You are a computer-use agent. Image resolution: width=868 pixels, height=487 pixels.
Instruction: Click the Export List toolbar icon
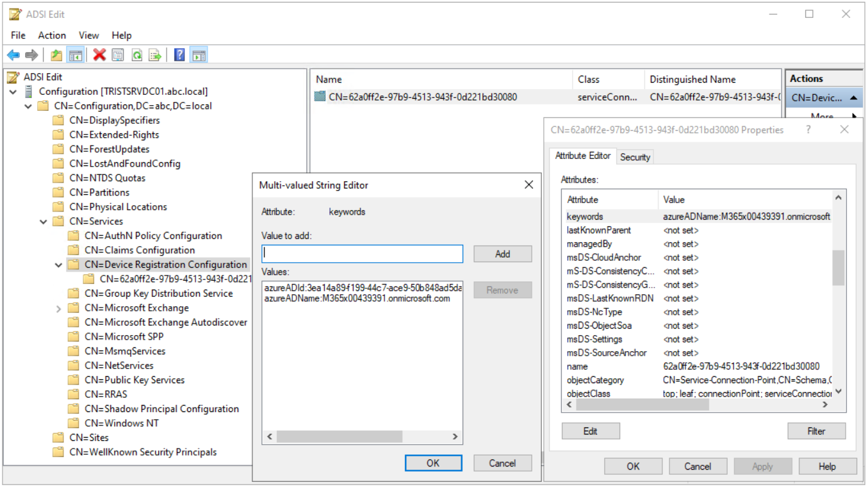pyautogui.click(x=155, y=55)
